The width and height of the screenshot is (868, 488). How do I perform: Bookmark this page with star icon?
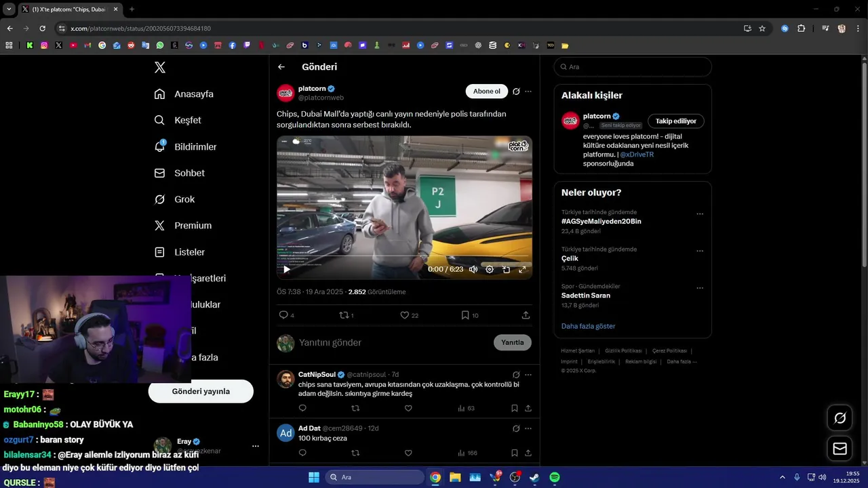click(x=762, y=28)
